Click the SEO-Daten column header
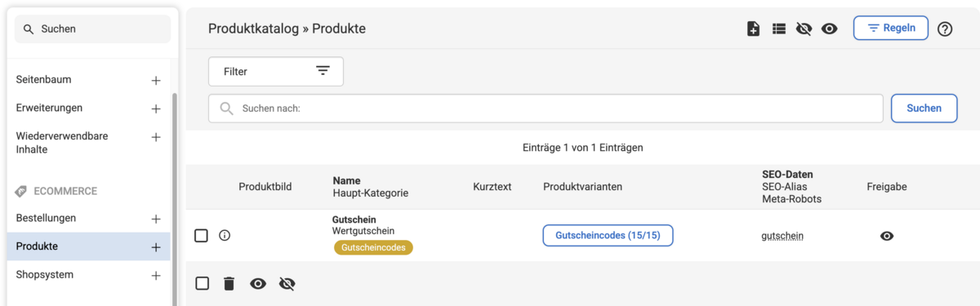The width and height of the screenshot is (980, 306). click(x=787, y=175)
